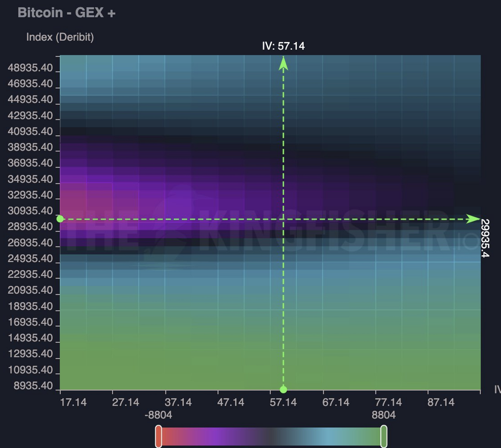
Task: Click the 22935.40 price axis label
Action: pyautogui.click(x=30, y=274)
